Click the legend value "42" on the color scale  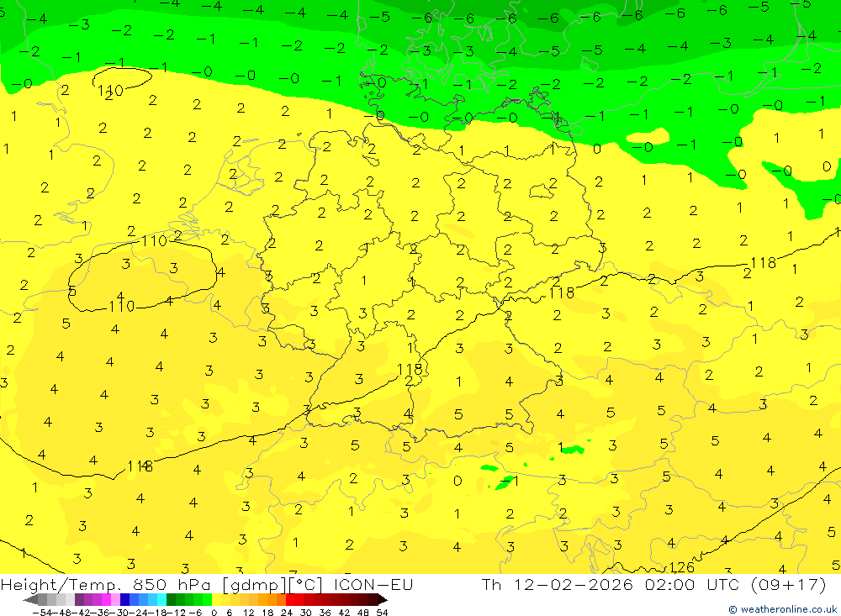click(x=344, y=613)
